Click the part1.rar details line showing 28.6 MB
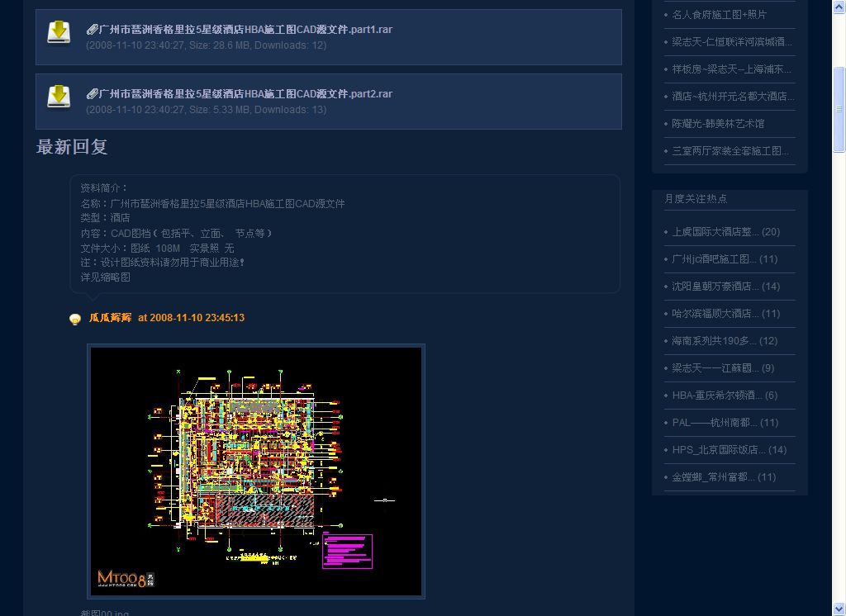Viewport: 846px width, 616px height. coord(206,45)
